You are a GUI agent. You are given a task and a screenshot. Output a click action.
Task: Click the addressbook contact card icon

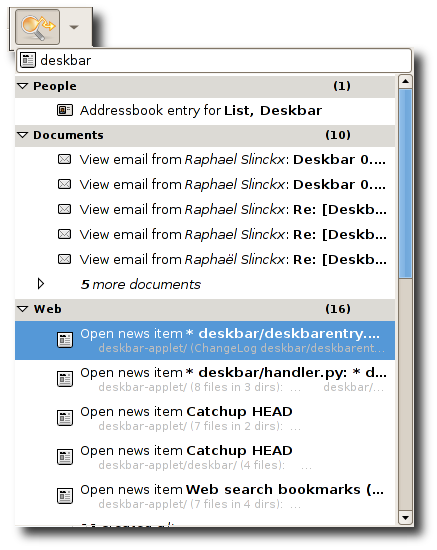point(65,110)
